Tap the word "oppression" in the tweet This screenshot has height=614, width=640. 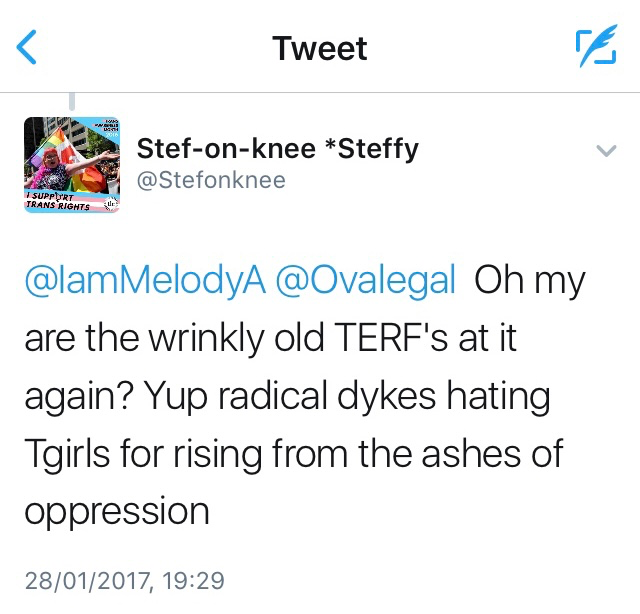tap(116, 511)
